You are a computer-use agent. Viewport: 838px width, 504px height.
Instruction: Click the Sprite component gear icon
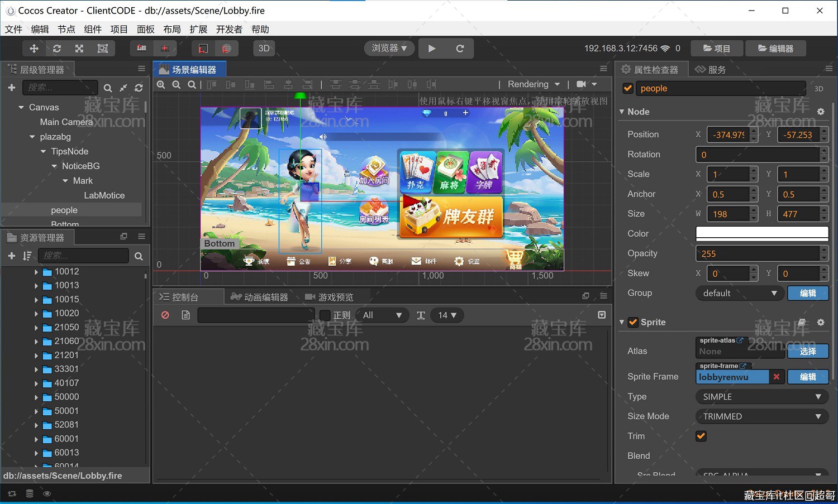821,322
